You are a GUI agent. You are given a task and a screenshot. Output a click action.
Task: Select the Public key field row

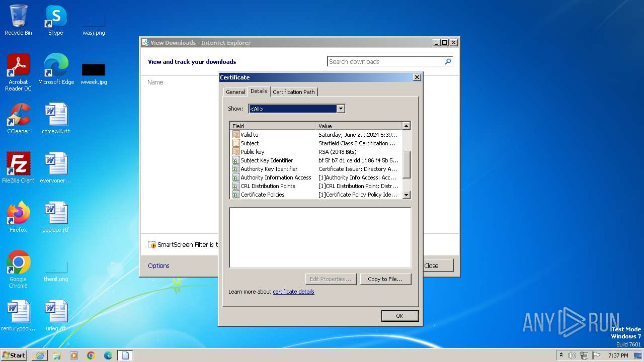[x=316, y=152]
